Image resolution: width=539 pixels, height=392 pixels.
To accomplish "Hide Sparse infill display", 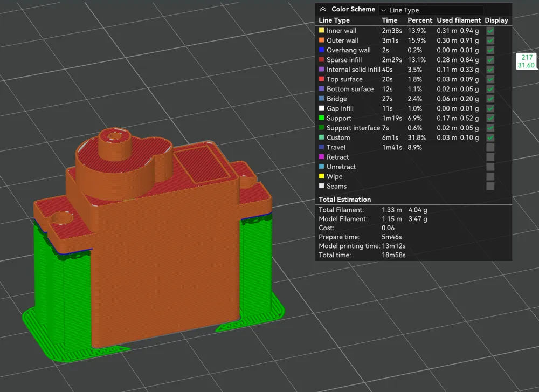I will 490,60.
